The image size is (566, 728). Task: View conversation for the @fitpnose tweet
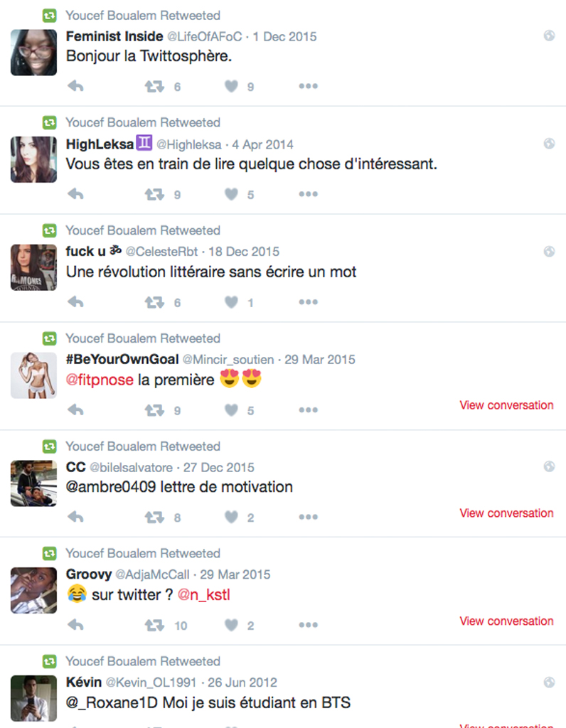[x=506, y=405]
